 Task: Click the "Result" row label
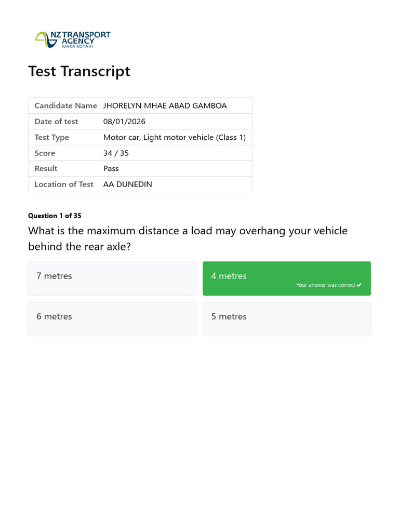46,168
